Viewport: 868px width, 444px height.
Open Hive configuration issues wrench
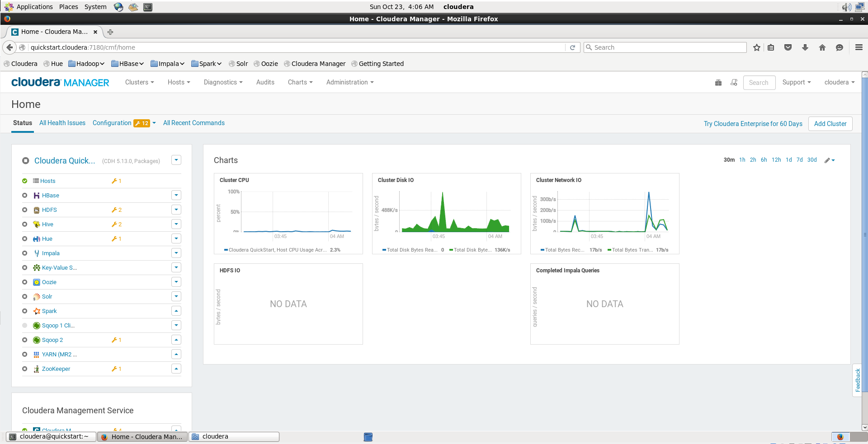117,224
